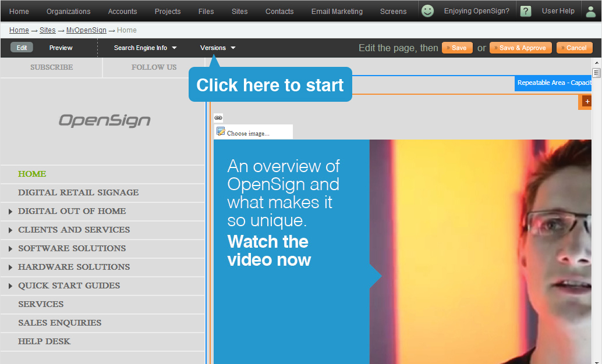Viewport: 602px width, 364px height.
Task: Open the Screens menu
Action: click(393, 11)
